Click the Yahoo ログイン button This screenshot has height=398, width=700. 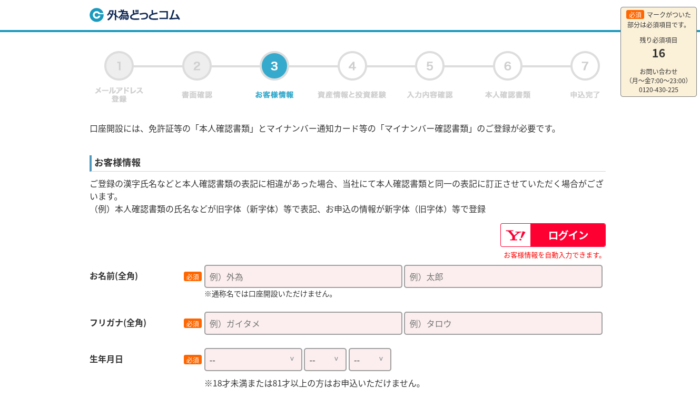click(x=553, y=235)
